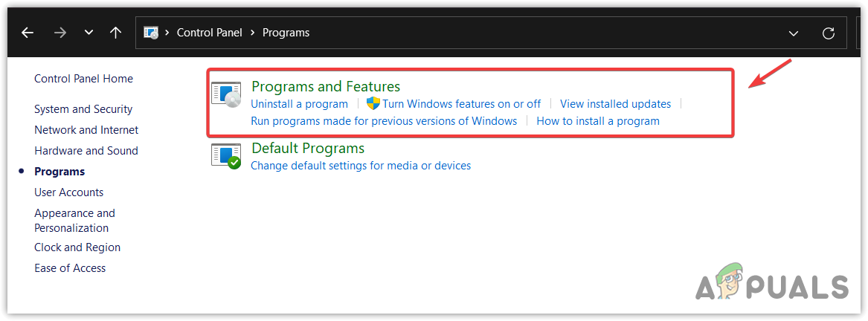The height and width of the screenshot is (321, 868).
Task: Click the Refresh button in address bar
Action: click(828, 33)
